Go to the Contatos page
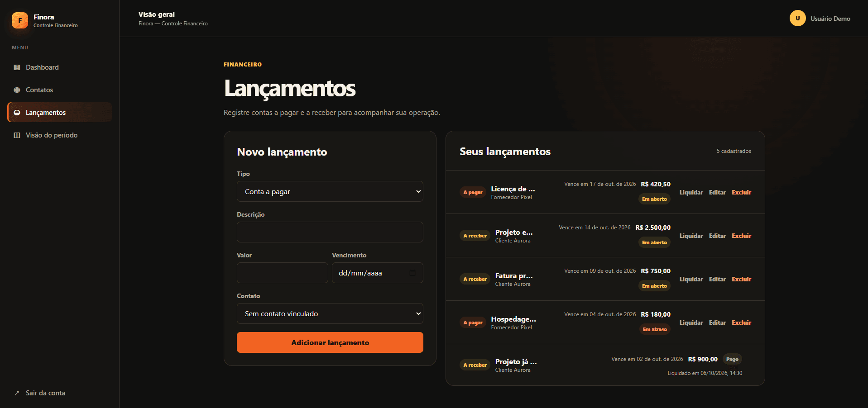The height and width of the screenshot is (408, 868). (x=59, y=90)
